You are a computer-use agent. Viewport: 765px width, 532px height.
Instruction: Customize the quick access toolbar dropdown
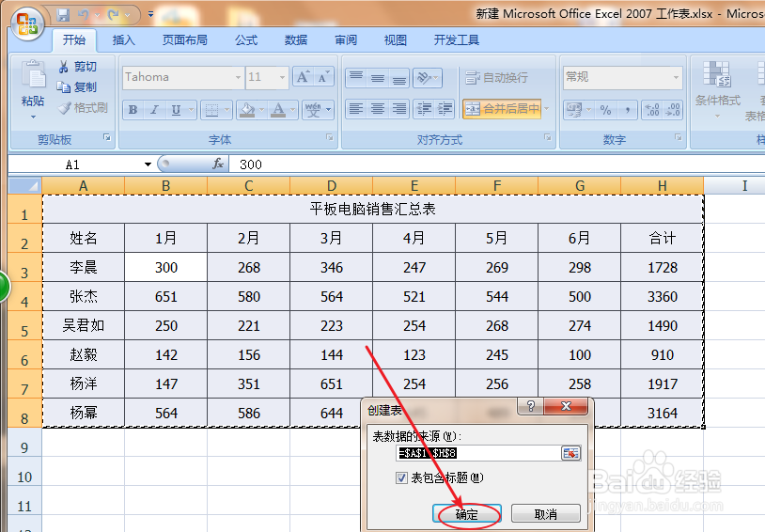point(150,15)
